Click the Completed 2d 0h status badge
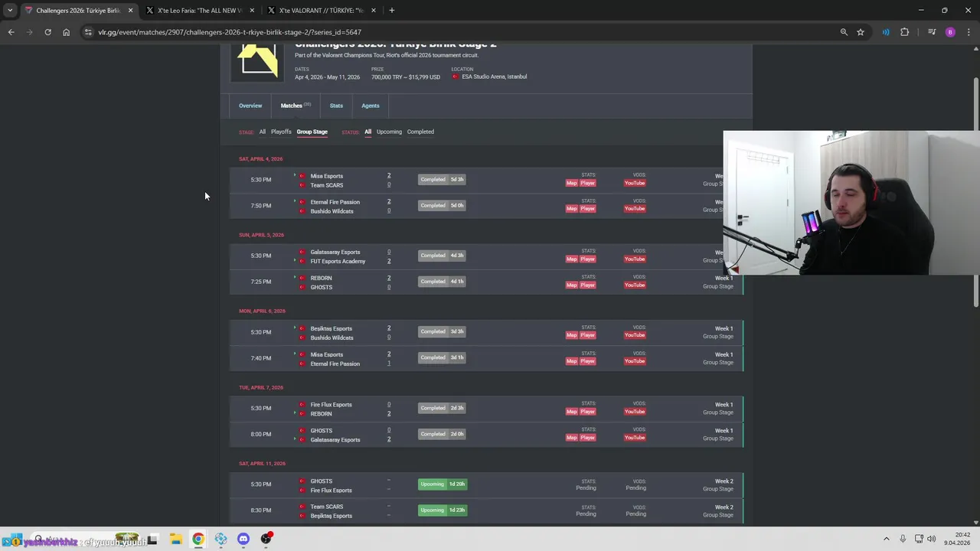This screenshot has height=551, width=980. [x=442, y=434]
